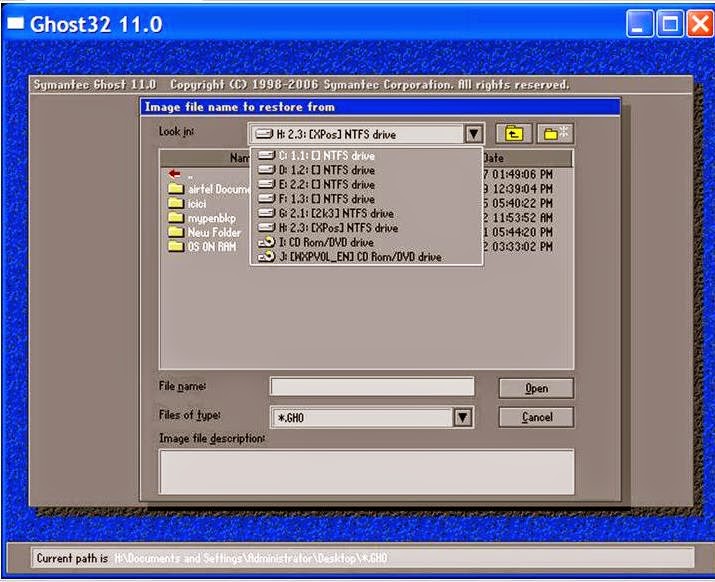Choose E: 2.2 NTFS drive from list
This screenshot has width=715, height=582.
366,185
